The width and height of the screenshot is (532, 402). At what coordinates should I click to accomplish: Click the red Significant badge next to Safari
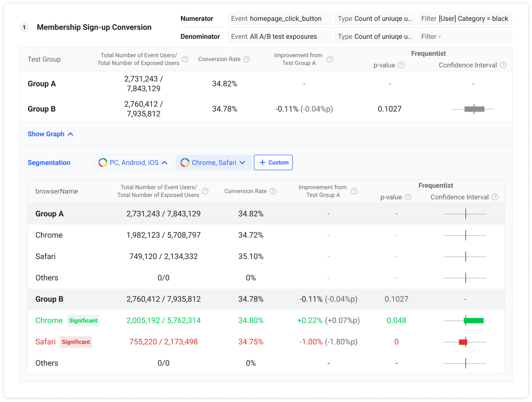[76, 342]
